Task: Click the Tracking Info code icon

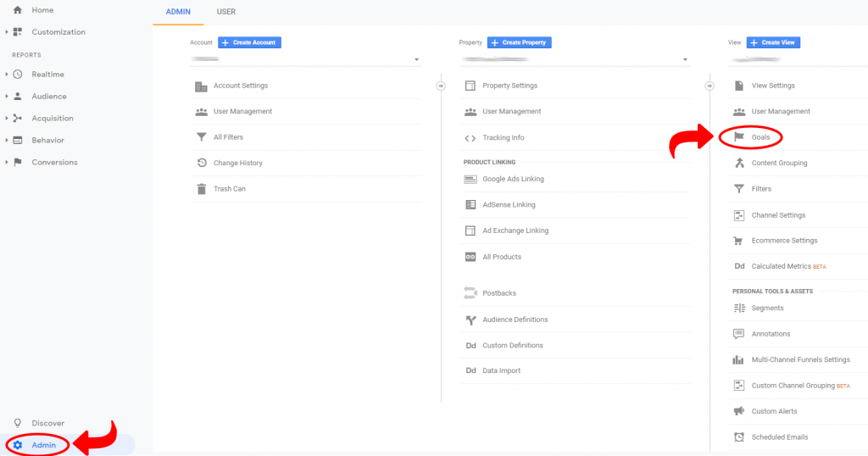Action: click(470, 138)
